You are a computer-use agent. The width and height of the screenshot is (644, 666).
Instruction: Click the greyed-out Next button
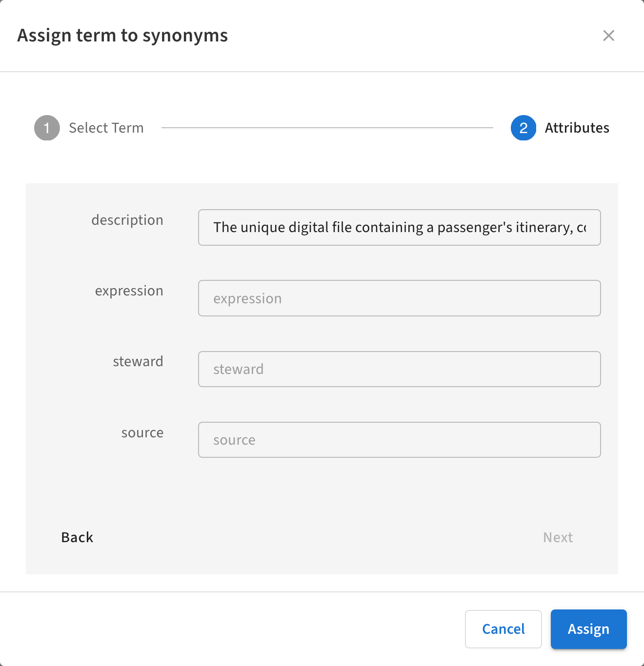[x=558, y=537]
